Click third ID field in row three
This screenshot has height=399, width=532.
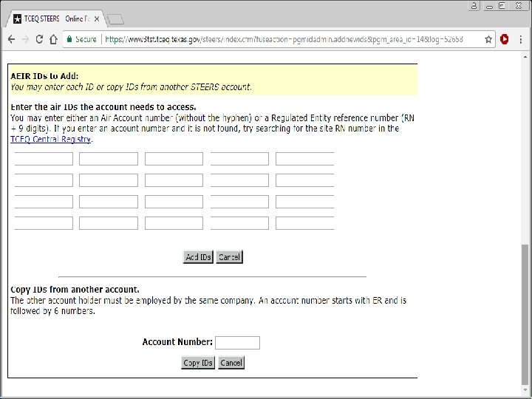[174, 202]
